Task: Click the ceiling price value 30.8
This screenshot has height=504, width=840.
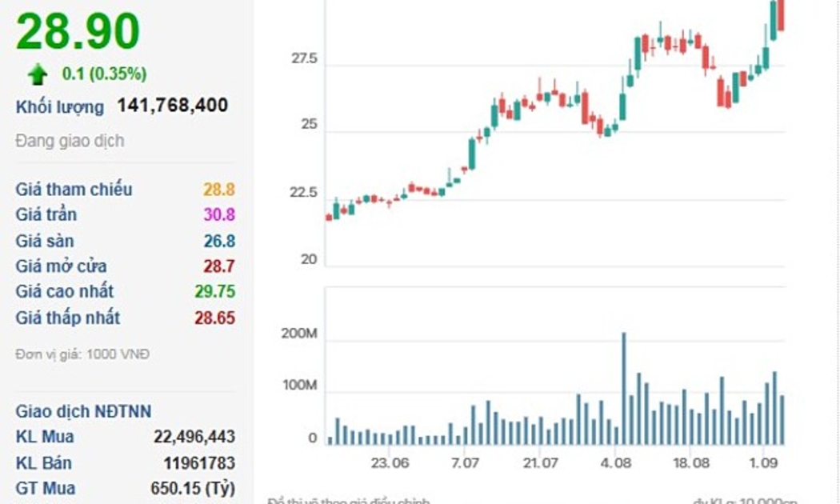Action: (x=219, y=215)
